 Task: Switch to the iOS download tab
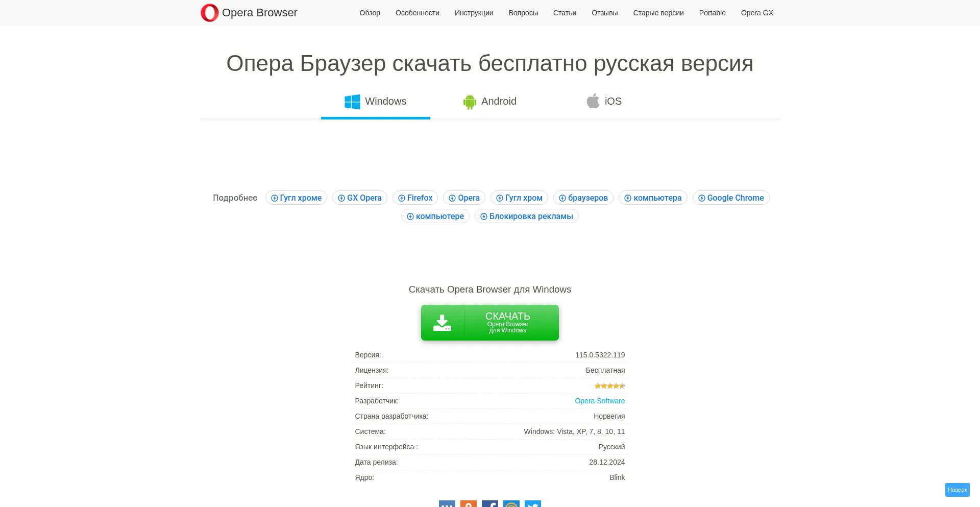605,101
